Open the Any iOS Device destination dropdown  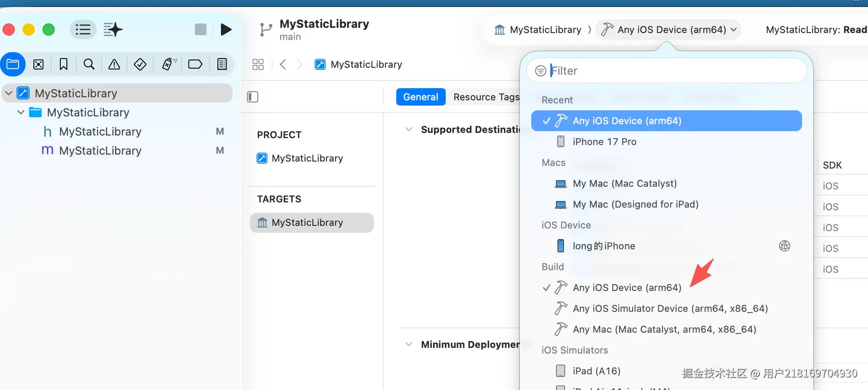669,30
